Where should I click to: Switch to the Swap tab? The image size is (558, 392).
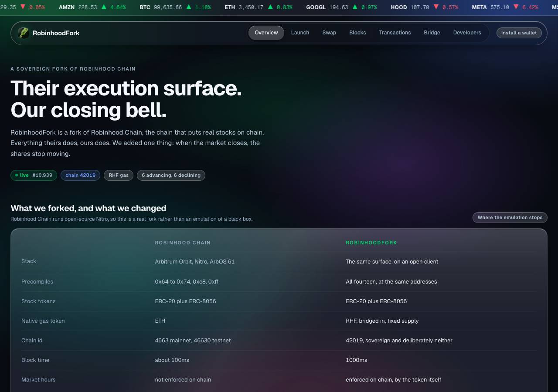pyautogui.click(x=329, y=33)
